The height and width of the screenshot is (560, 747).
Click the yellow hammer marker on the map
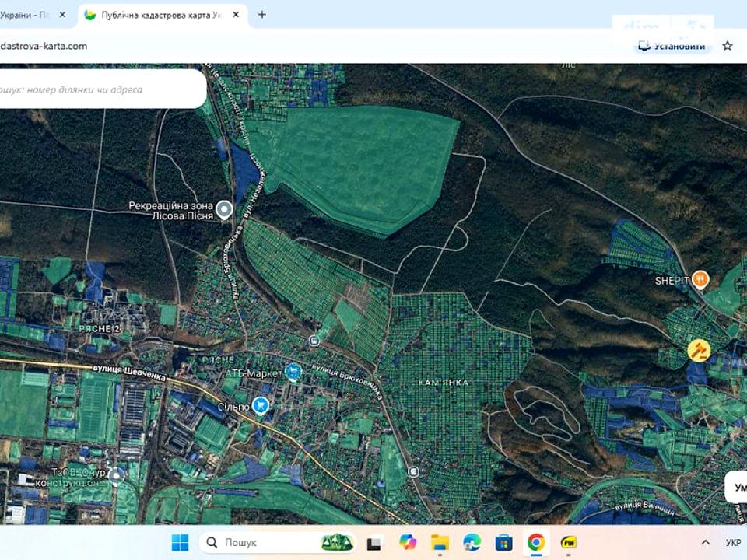[x=698, y=350]
